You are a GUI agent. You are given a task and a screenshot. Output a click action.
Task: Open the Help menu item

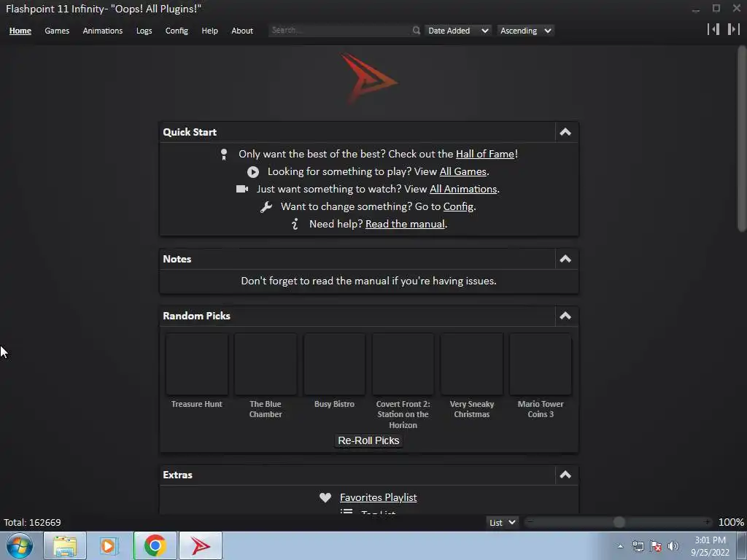click(x=209, y=31)
